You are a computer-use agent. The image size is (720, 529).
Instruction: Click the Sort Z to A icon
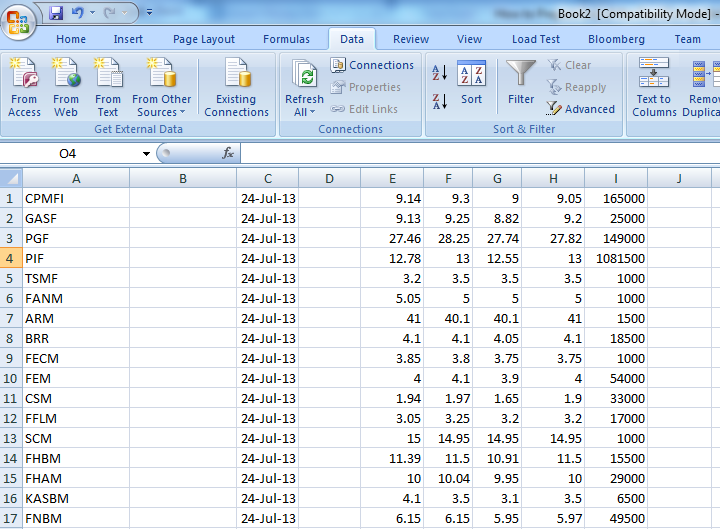[439, 101]
